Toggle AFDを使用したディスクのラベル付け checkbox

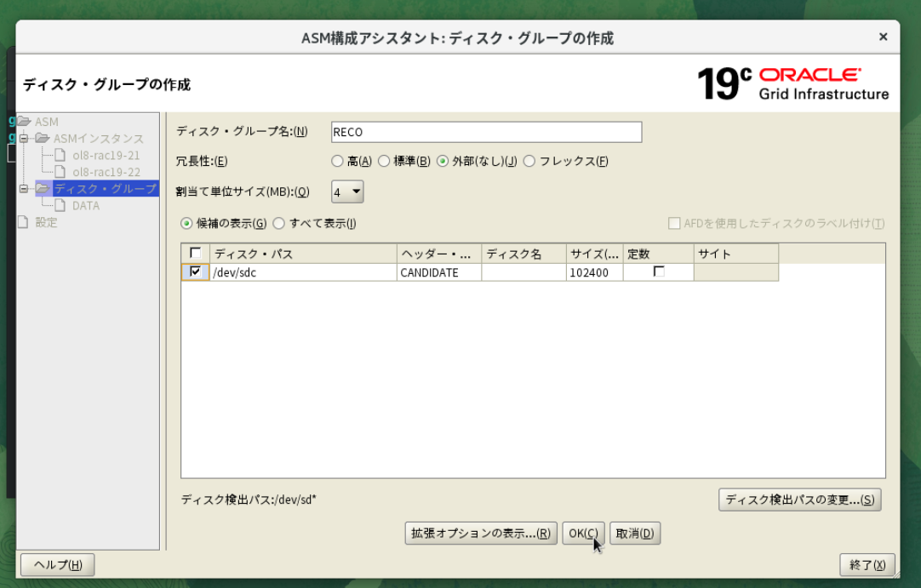click(x=674, y=223)
